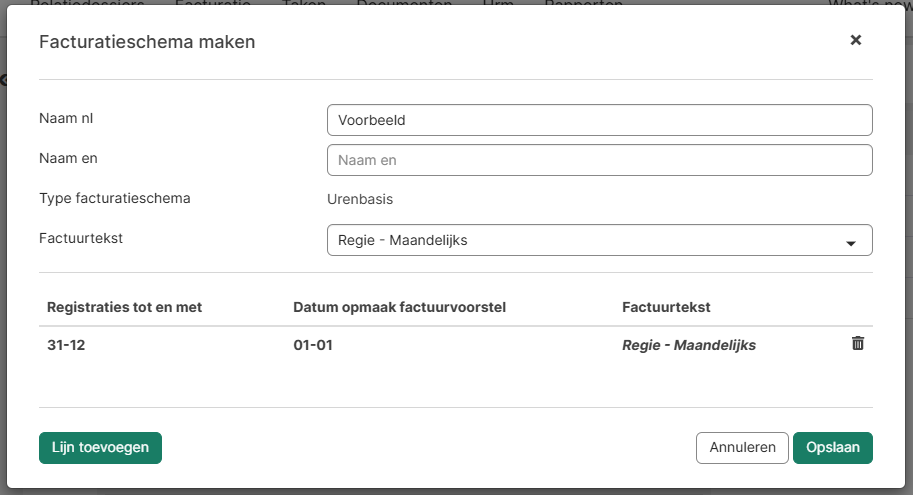Click the Type facturatieschema label
Image resolution: width=913 pixels, height=495 pixels.
click(115, 198)
